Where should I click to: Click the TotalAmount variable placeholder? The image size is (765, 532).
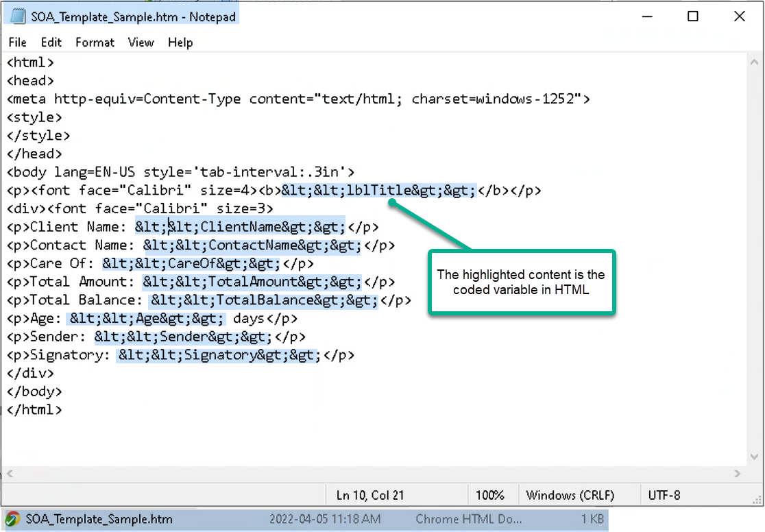tap(252, 282)
